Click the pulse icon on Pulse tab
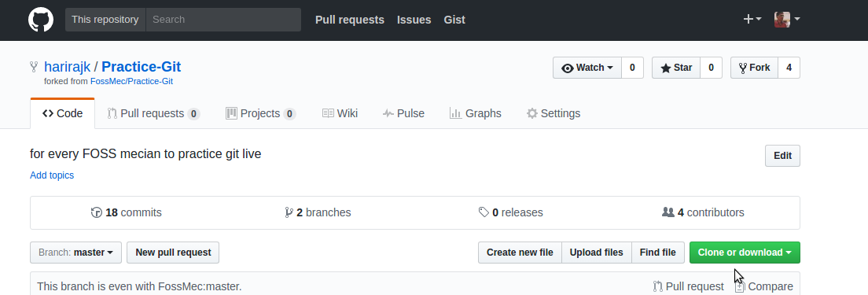The width and height of the screenshot is (868, 295). pos(388,113)
